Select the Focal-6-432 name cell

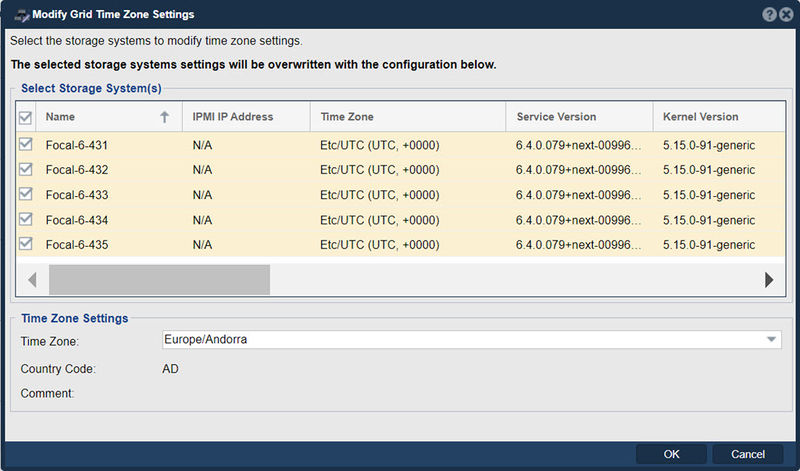coord(77,170)
